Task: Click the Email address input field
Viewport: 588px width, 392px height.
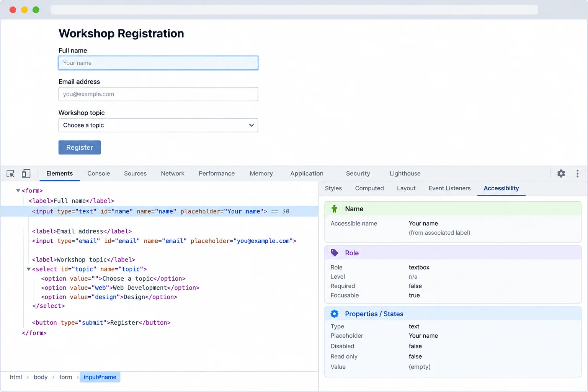Action: point(158,94)
